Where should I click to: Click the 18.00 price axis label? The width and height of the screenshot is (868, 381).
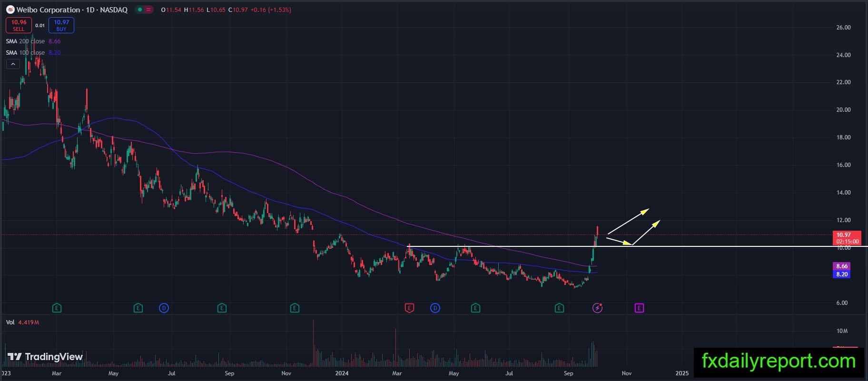(x=843, y=137)
